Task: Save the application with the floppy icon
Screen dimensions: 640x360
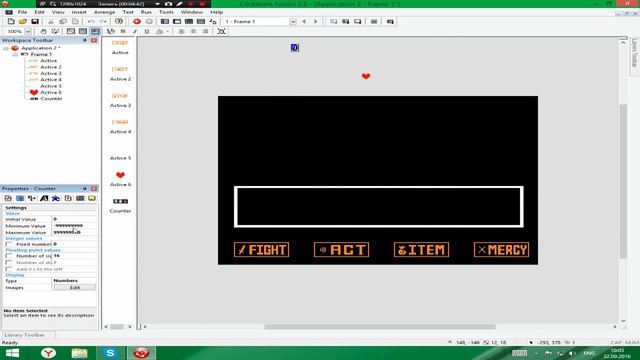Action: point(35,22)
